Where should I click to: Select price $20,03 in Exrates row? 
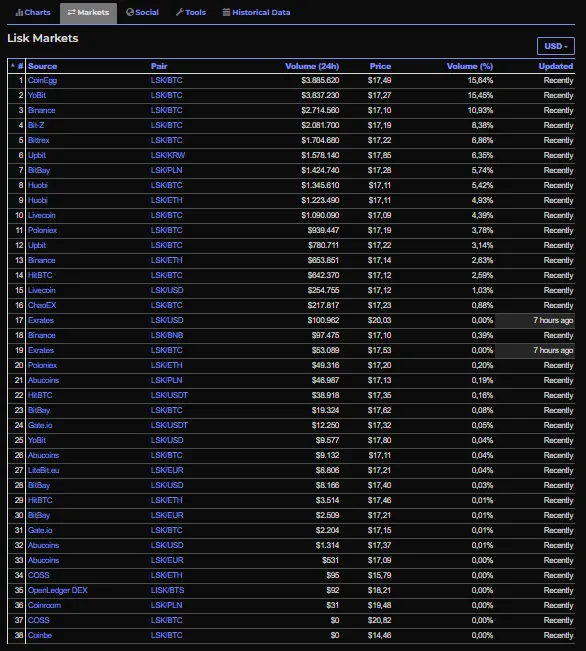[x=379, y=320]
